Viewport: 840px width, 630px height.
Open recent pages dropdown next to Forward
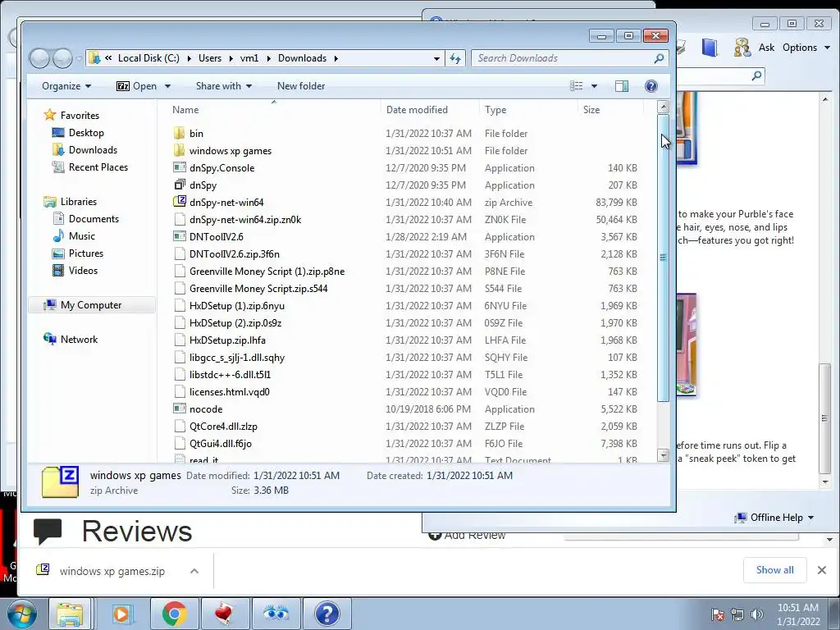(x=79, y=58)
